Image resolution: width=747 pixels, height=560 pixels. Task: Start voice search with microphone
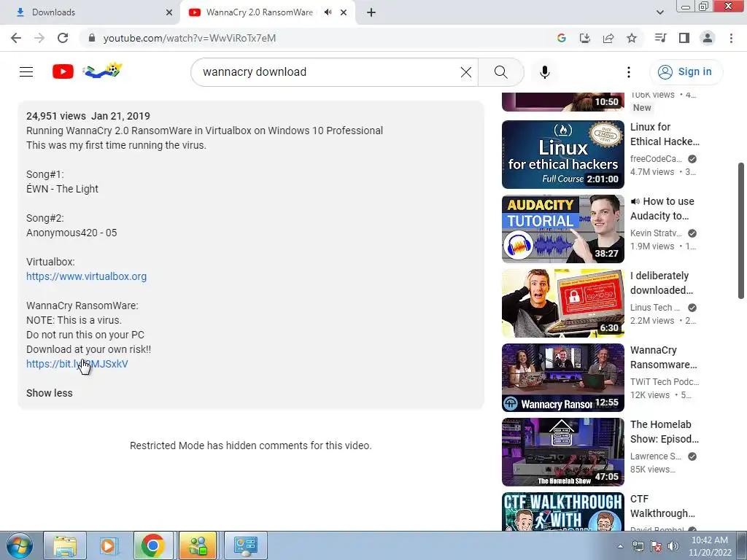(545, 72)
